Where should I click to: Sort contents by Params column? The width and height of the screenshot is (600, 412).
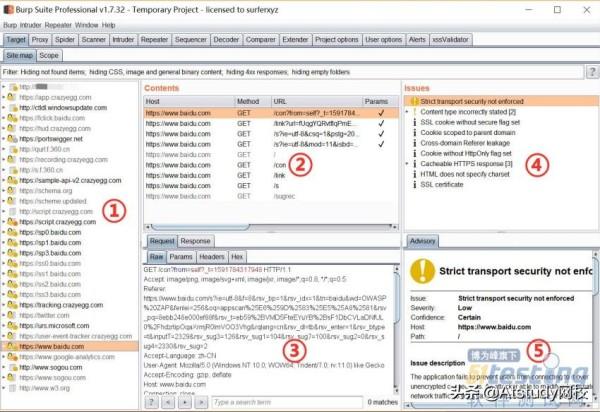pos(380,101)
